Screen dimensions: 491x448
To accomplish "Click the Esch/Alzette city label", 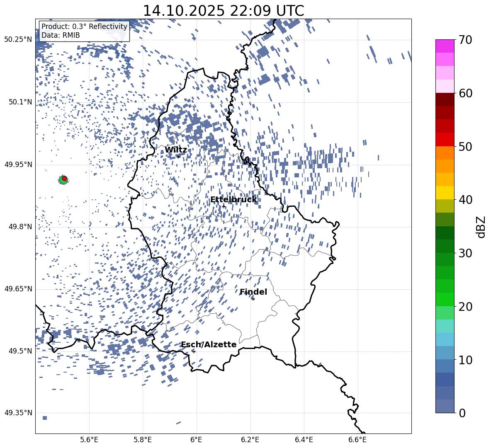I will (209, 344).
